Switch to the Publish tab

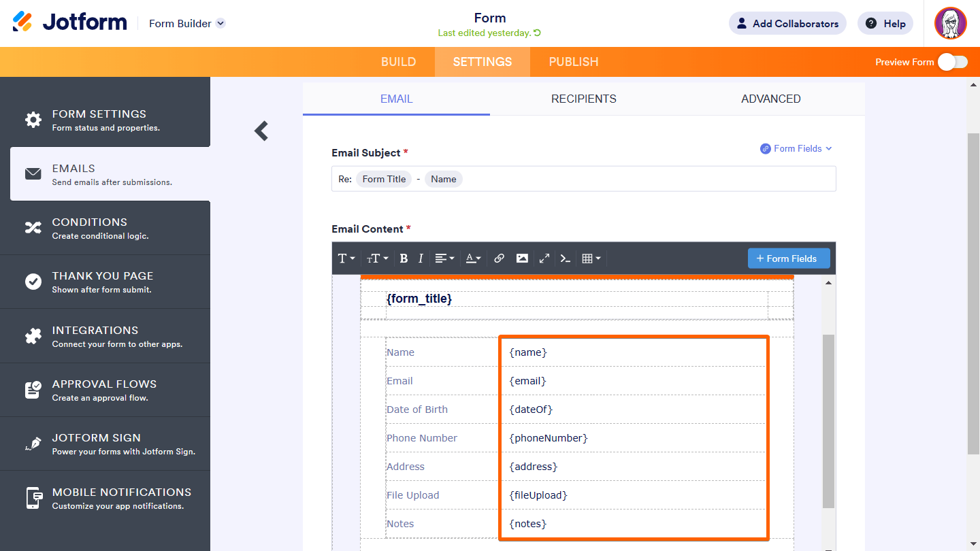pos(573,62)
